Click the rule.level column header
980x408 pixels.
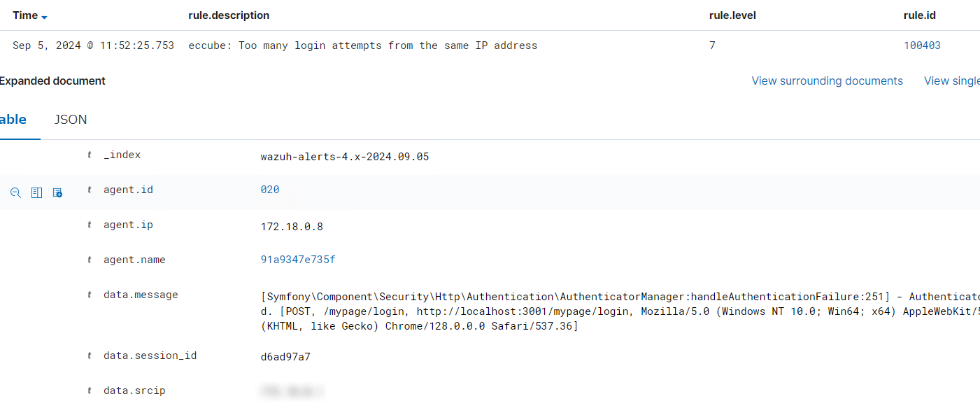tap(732, 15)
